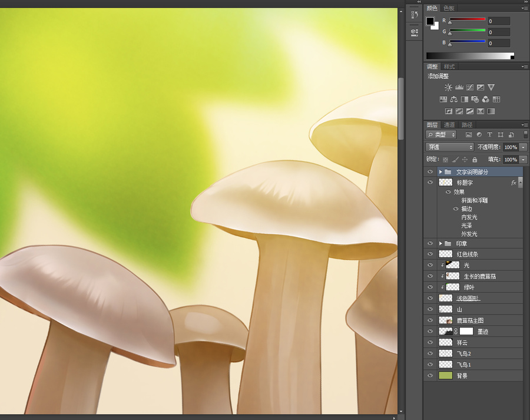Select the 斜面和浮雕 effect row

click(475, 200)
